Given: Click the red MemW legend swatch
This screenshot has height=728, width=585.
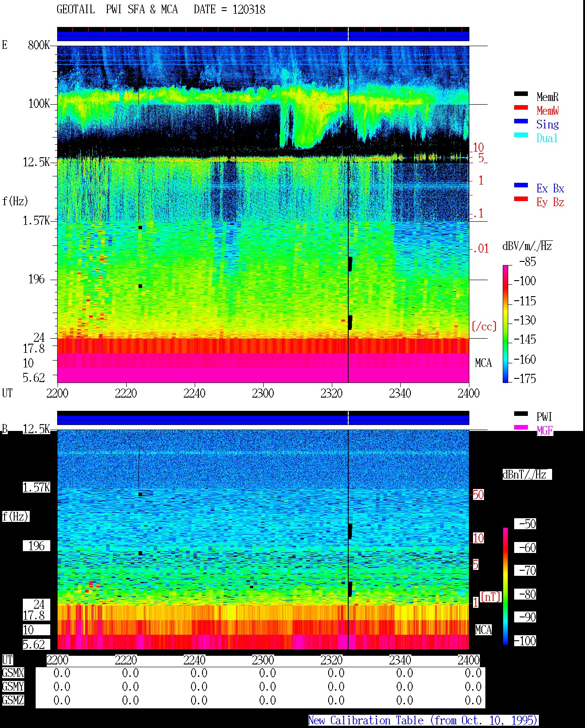Looking at the screenshot, I should [521, 108].
